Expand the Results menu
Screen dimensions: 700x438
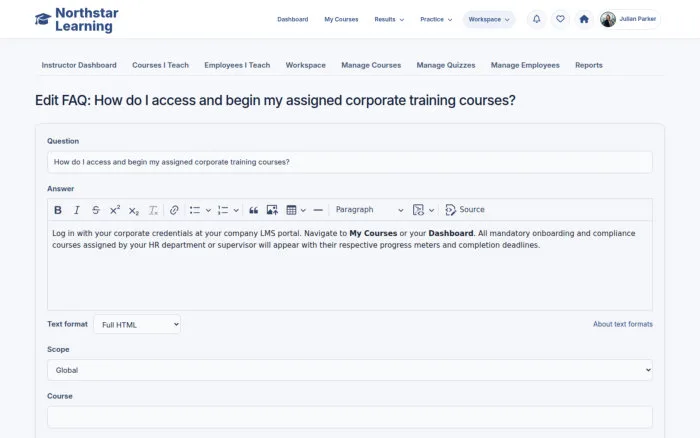pyautogui.click(x=389, y=19)
